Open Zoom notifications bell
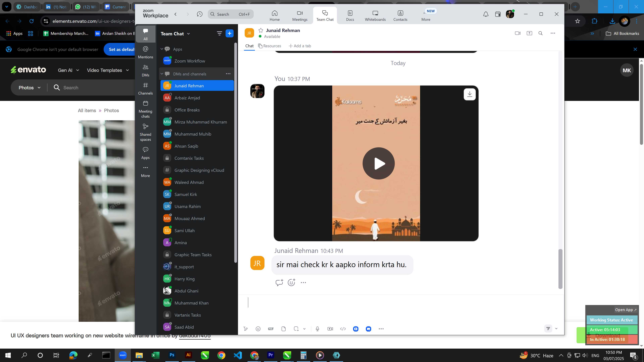Viewport: 644px width, 362px height. [x=486, y=14]
